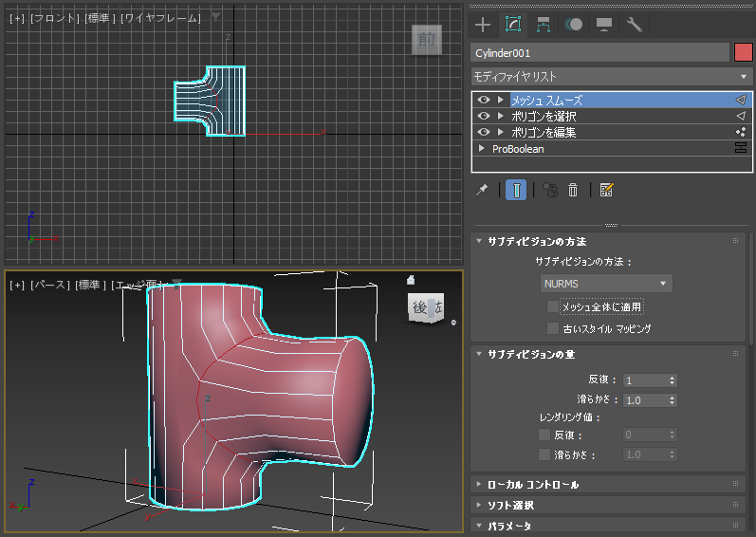
Task: Click the selection-passing icon on ポリゴンを選択 row
Action: tap(741, 116)
